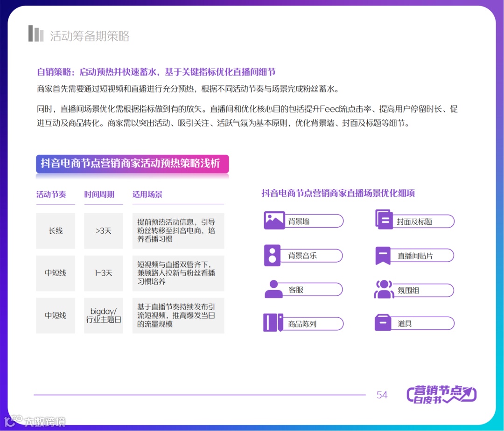This screenshot has height=431, width=504.
Task: Click the 背景音乐 speaker icon
Action: [x=272, y=255]
